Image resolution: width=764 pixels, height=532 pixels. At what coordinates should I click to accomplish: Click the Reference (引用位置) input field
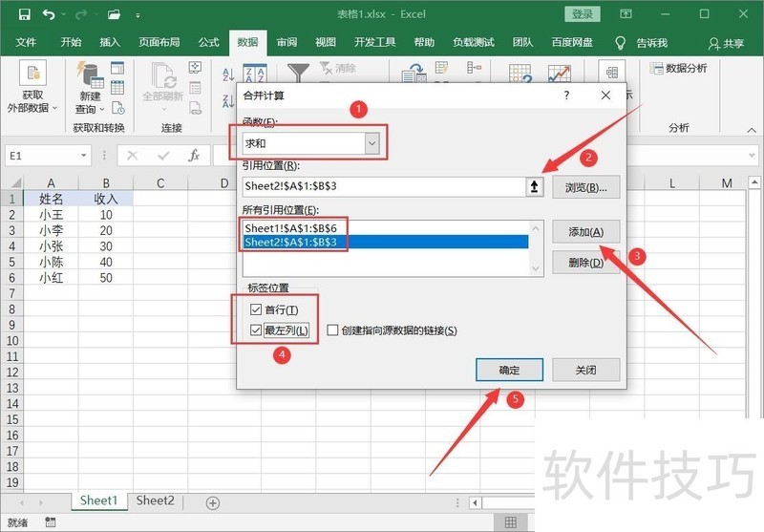pyautogui.click(x=384, y=186)
